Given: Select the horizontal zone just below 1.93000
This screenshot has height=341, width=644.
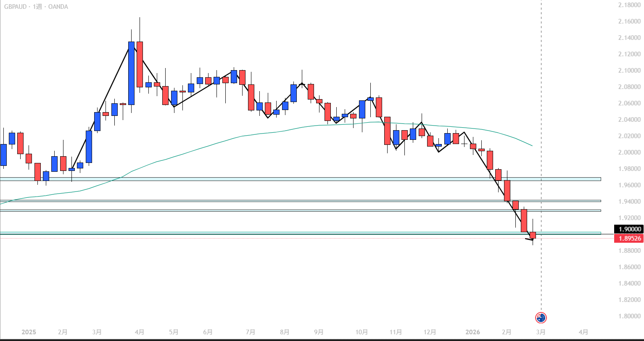Looking at the screenshot, I should (294, 210).
